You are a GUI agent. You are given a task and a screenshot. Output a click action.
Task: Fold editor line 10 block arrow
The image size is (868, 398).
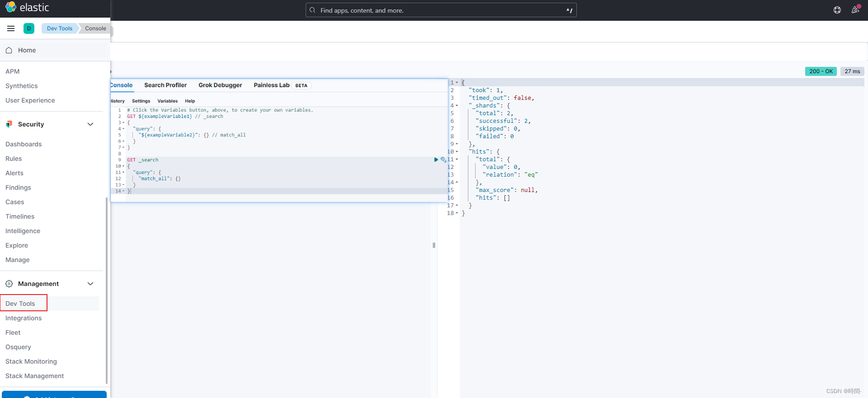tap(123, 166)
